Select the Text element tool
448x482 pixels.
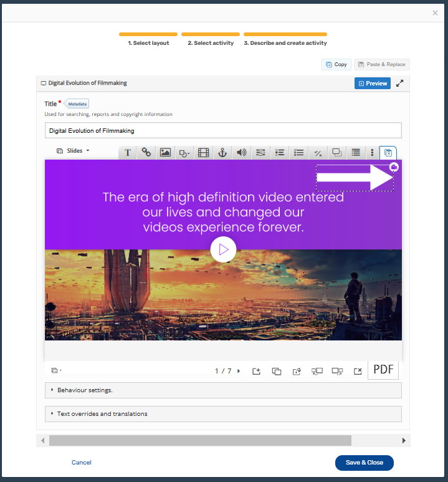[x=128, y=153]
